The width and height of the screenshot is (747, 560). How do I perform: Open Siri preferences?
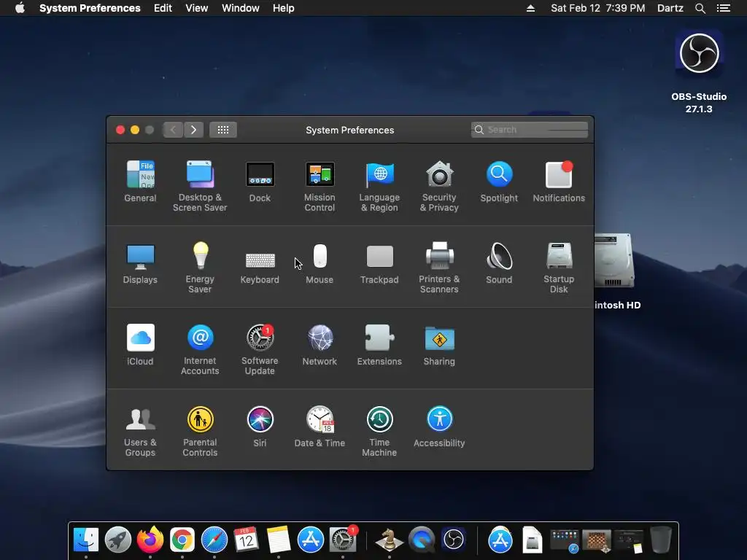[x=260, y=427]
